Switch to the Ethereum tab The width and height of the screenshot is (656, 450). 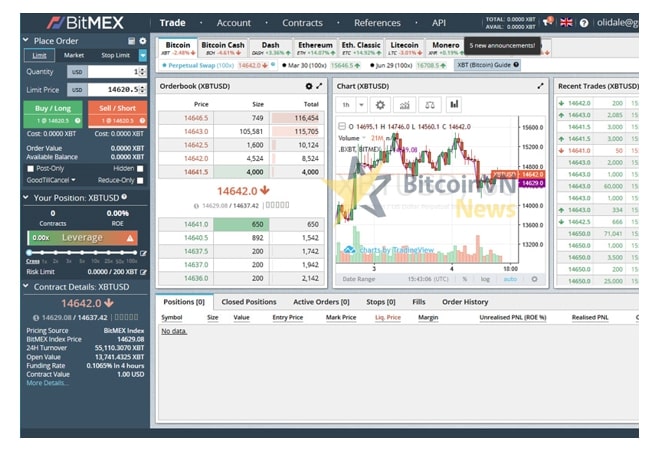[315, 48]
